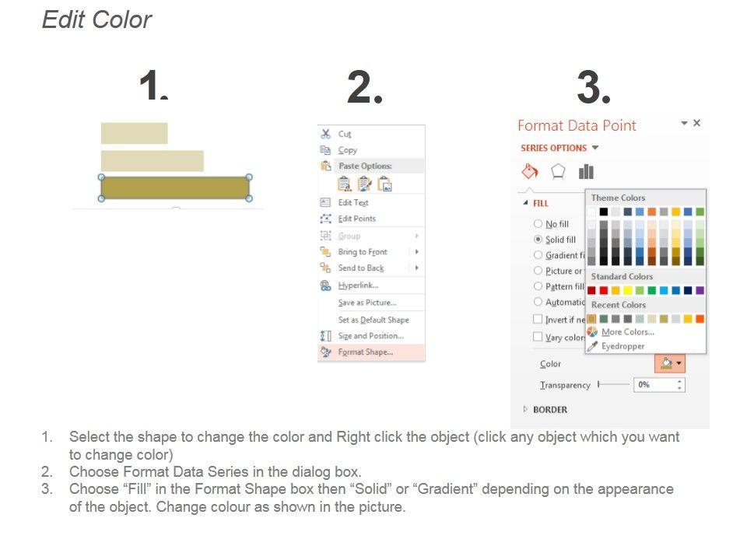Viewport: 747px width, 560px height.
Task: Choose Format Shape in context menu
Action: click(366, 352)
